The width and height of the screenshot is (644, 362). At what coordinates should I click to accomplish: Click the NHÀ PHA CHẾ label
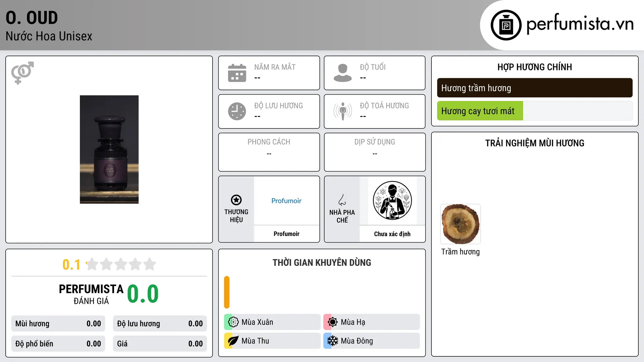(x=342, y=217)
